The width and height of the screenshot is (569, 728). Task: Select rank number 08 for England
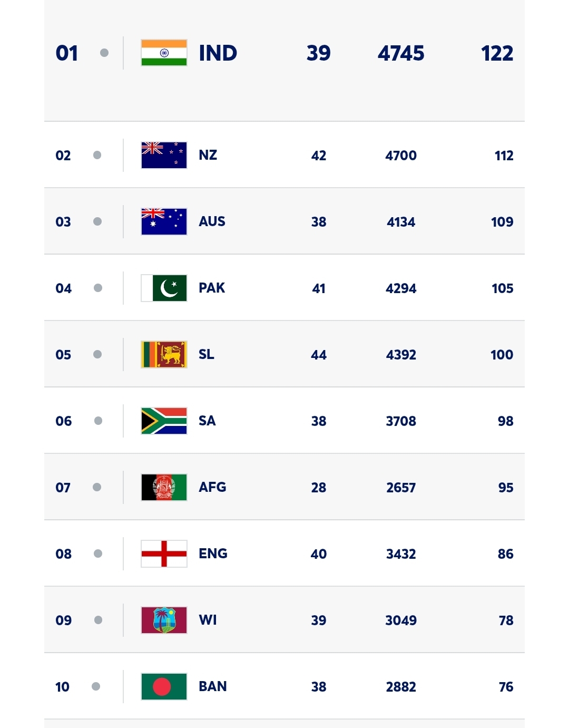click(63, 554)
